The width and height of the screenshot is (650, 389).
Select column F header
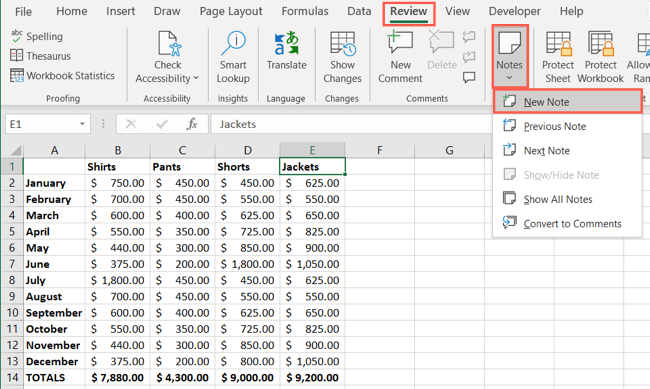(379, 150)
